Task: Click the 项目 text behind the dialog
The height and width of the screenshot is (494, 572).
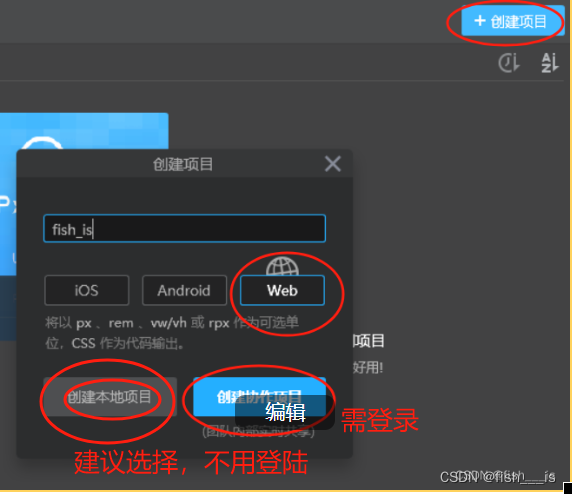Action: pos(368,341)
